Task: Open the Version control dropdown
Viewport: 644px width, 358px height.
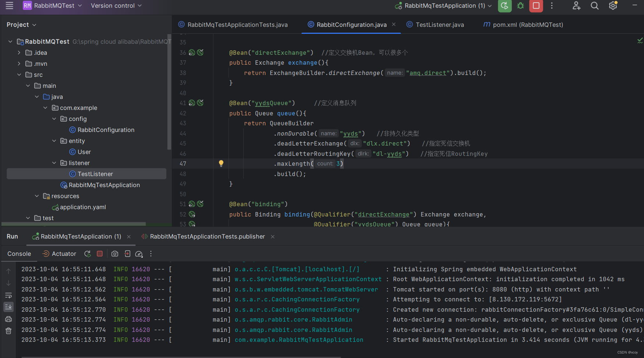Action: pos(116,6)
